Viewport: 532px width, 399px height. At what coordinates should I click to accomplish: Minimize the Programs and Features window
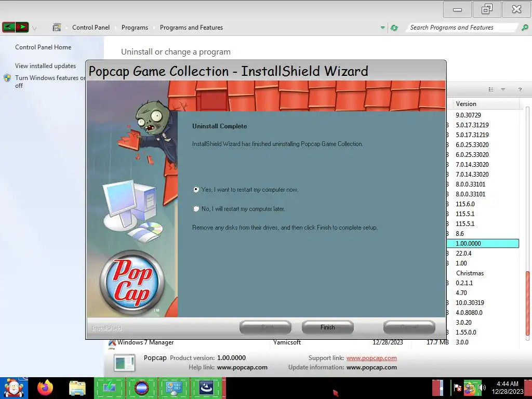coord(457,9)
